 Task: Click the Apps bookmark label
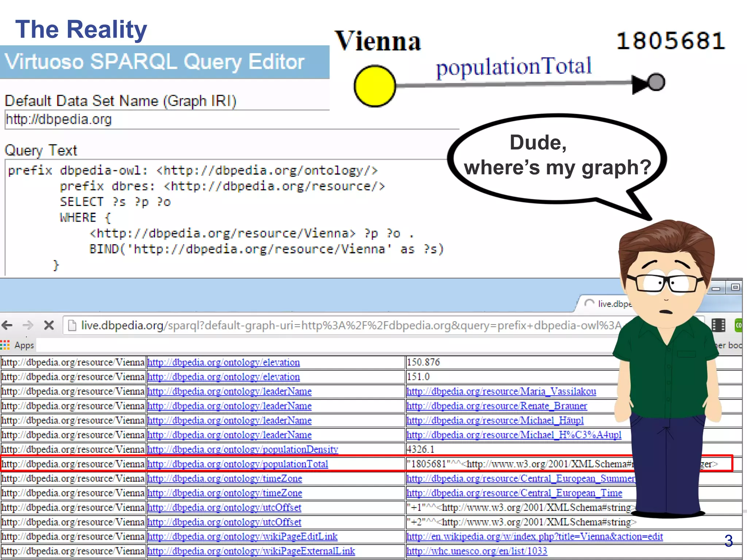[x=24, y=345]
